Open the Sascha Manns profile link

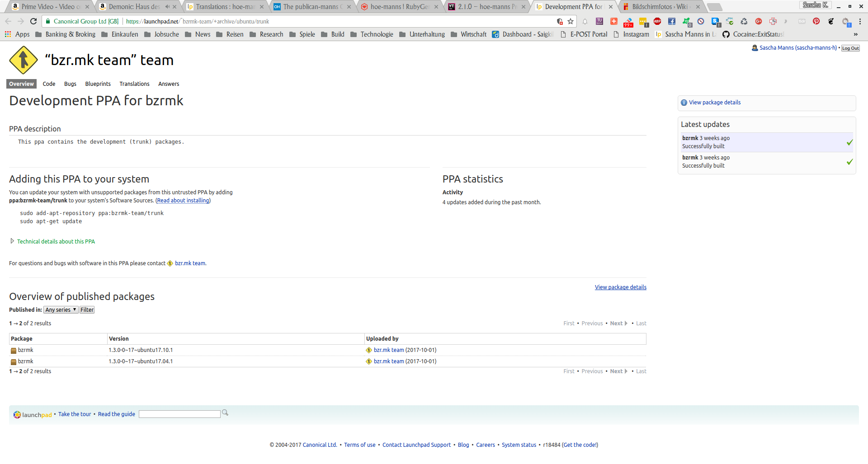click(798, 48)
